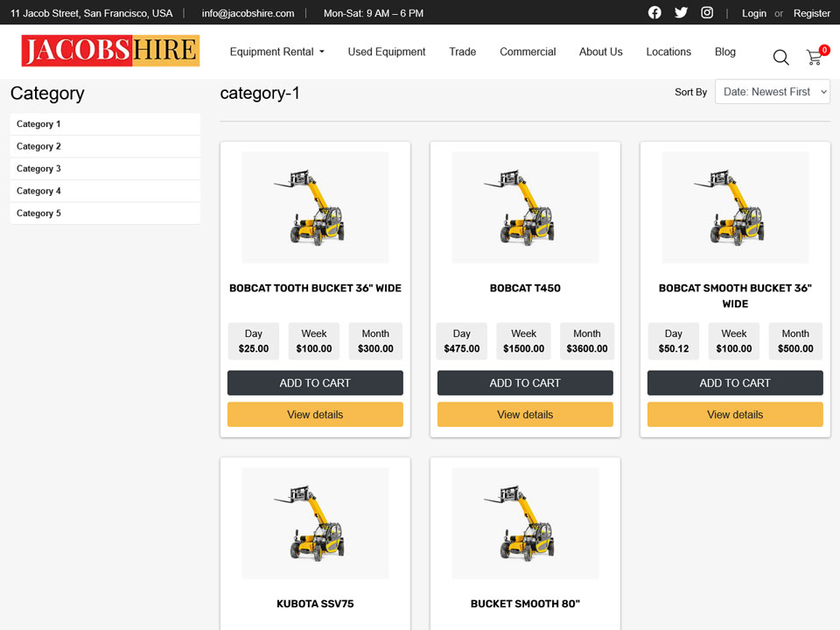Screen dimensions: 840x630
Task: Open the Locations menu item
Action: (x=668, y=52)
